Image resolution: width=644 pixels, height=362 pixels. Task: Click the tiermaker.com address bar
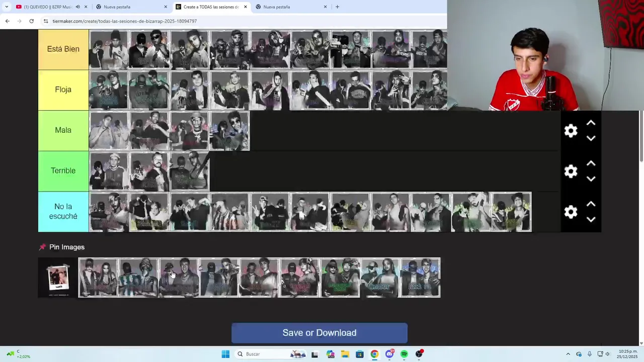click(242, 21)
